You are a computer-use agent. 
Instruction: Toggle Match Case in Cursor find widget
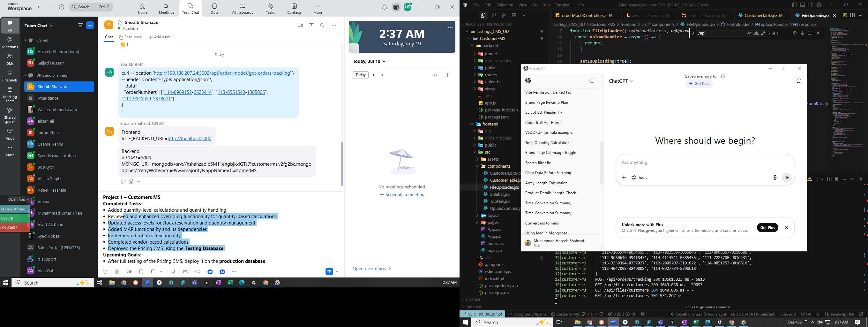click(749, 33)
